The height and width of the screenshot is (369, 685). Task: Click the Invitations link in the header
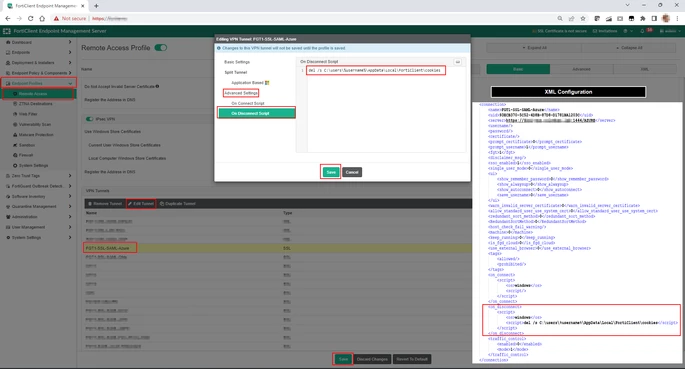point(605,31)
